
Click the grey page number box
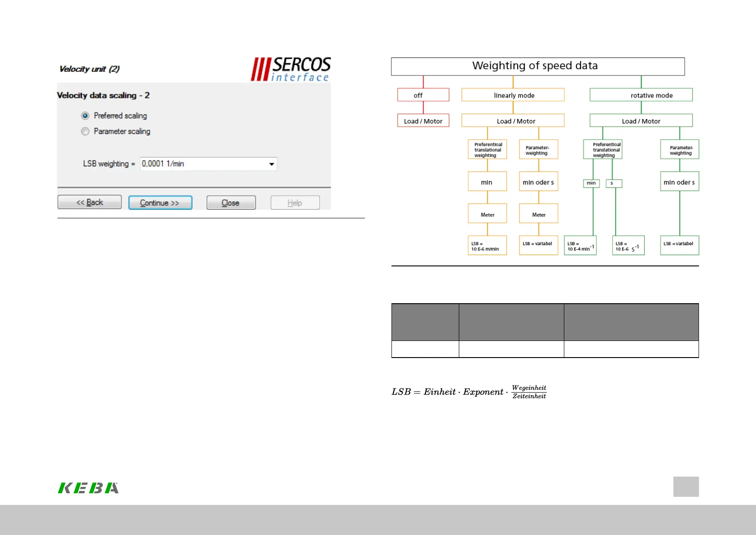[686, 486]
